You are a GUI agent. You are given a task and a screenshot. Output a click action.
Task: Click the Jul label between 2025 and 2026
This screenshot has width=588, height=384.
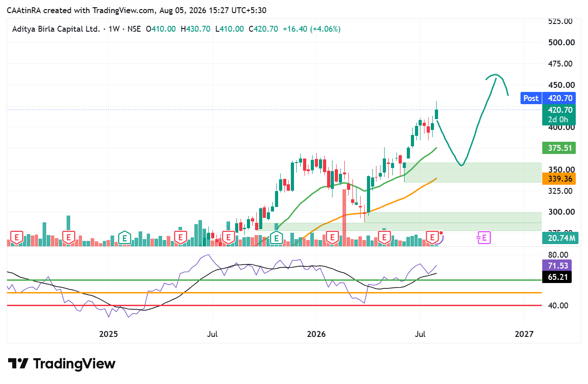pos(212,334)
